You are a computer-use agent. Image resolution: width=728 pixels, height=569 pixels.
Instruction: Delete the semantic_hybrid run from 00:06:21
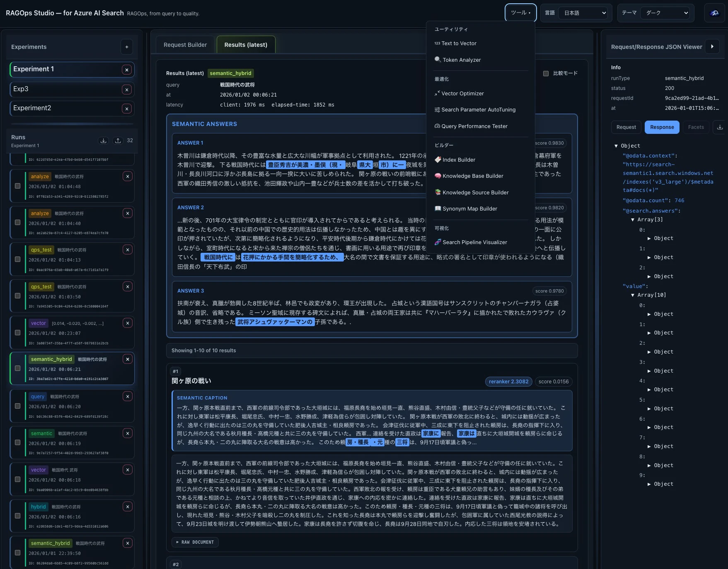pyautogui.click(x=128, y=359)
